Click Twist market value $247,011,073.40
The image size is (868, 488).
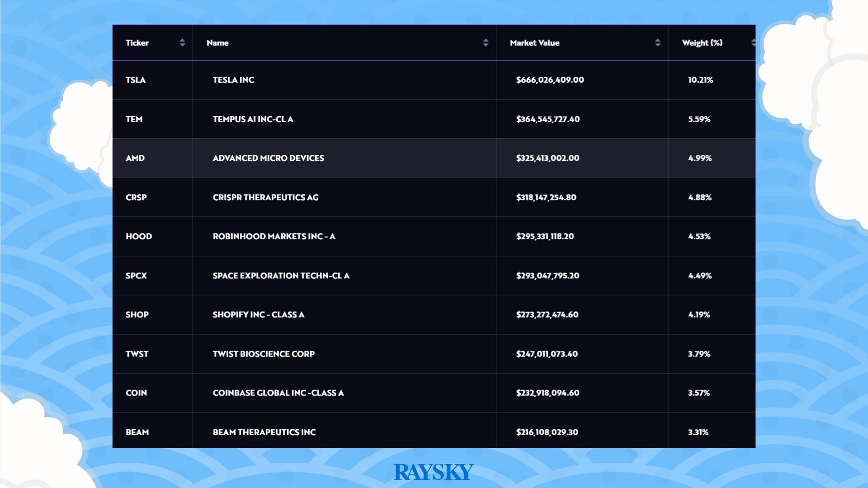[547, 354]
